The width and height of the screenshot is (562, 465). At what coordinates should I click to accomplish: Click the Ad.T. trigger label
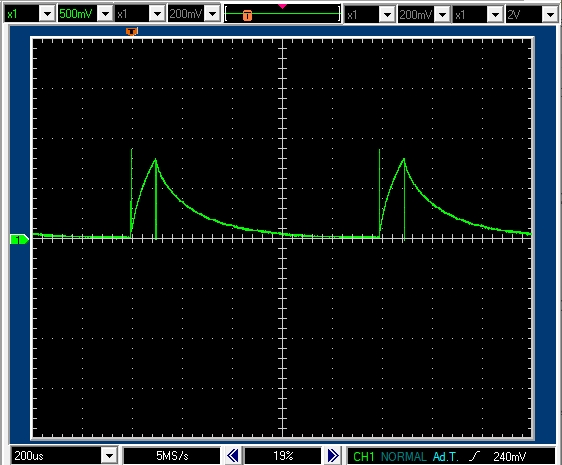coord(445,456)
